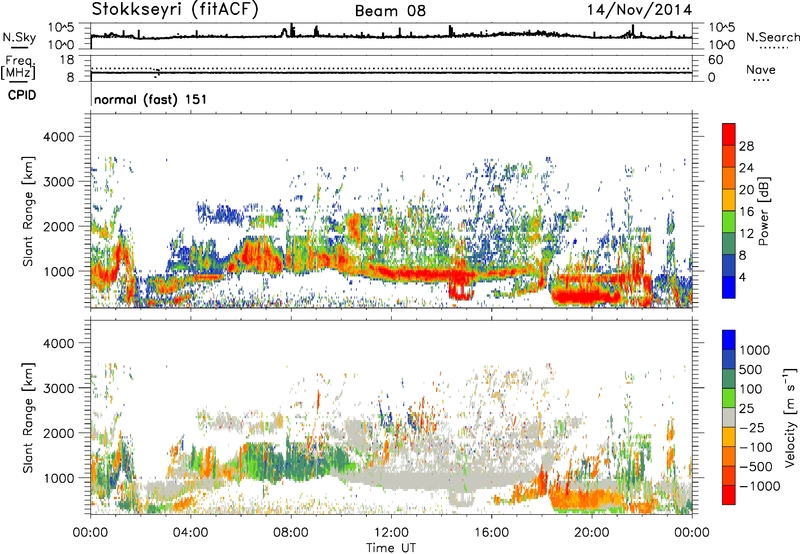Pick the yellow 16–20 dB Power colorbar segment
The width and height of the screenshot is (800, 554).
click(x=729, y=199)
